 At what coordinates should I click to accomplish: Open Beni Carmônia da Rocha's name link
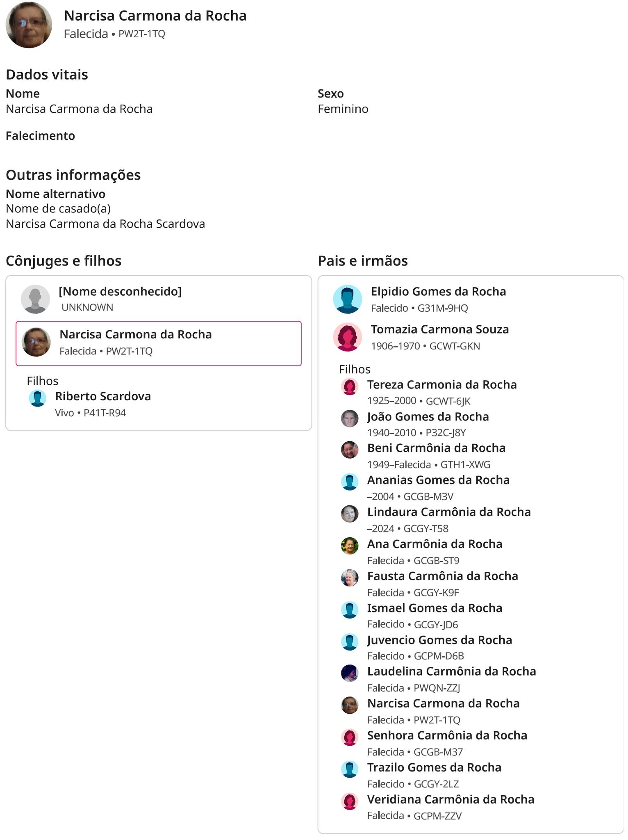click(436, 448)
